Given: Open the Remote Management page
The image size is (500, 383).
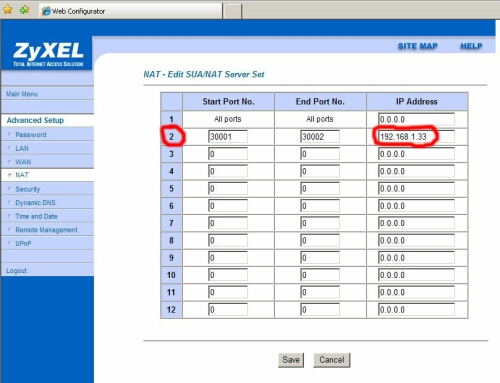Looking at the screenshot, I should pyautogui.click(x=46, y=230).
